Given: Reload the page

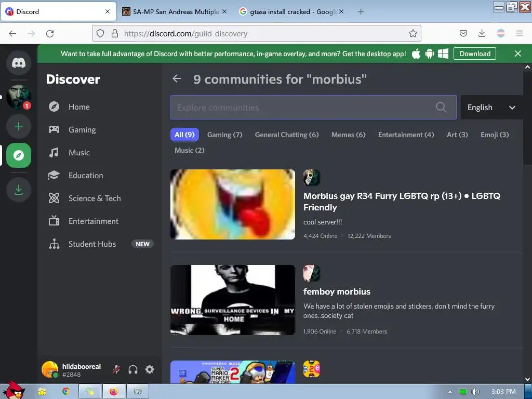Looking at the screenshot, I should pos(50,34).
